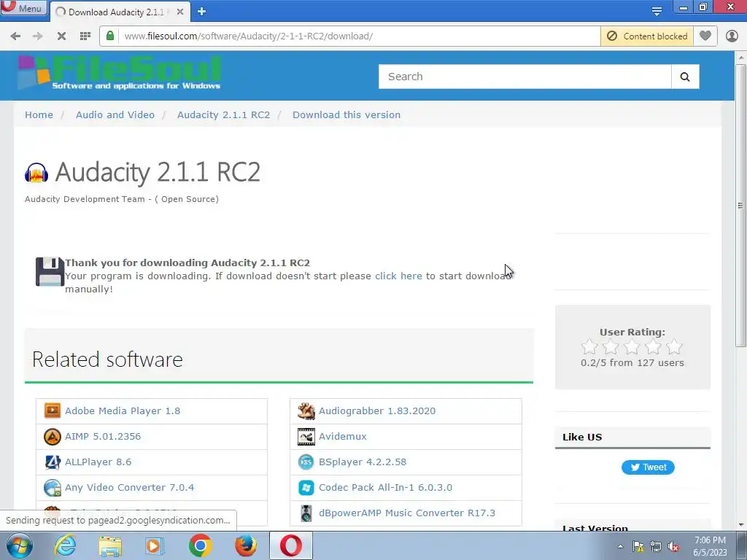This screenshot has width=747, height=560.
Task: Rate with the fifth star
Action: pos(674,346)
